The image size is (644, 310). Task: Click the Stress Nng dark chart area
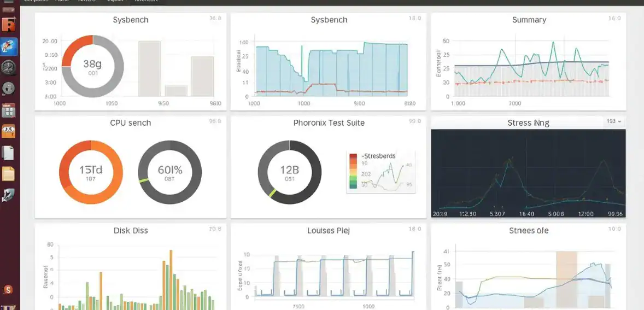528,173
